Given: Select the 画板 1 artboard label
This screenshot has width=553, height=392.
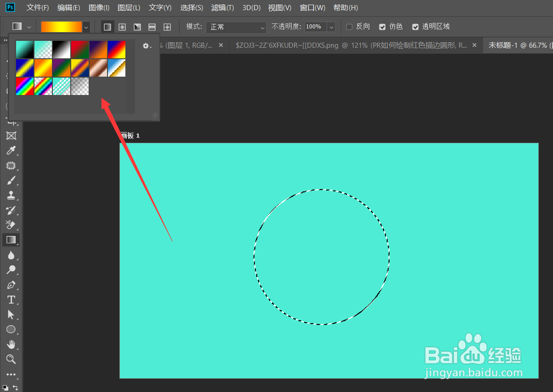Looking at the screenshot, I should (130, 136).
